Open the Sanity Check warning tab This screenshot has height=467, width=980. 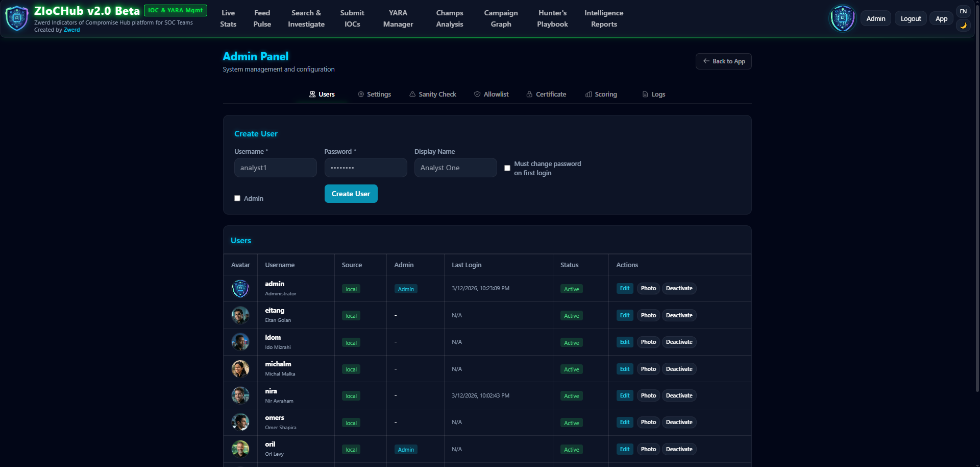pos(432,95)
